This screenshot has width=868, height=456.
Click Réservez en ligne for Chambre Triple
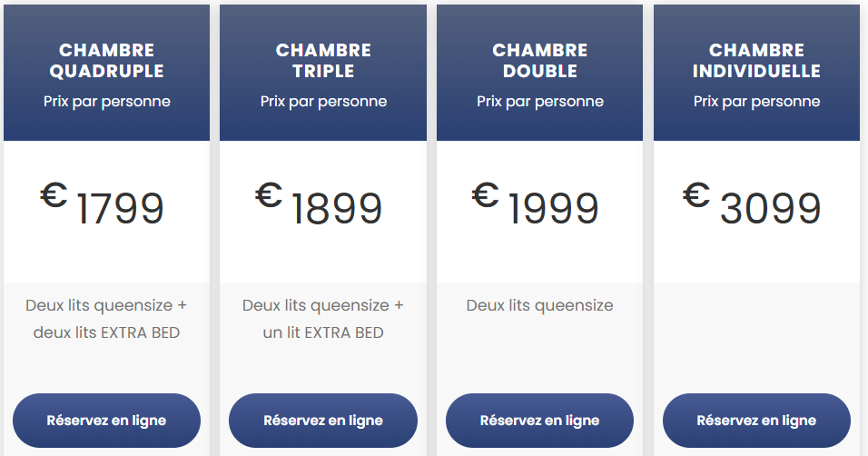(x=323, y=421)
